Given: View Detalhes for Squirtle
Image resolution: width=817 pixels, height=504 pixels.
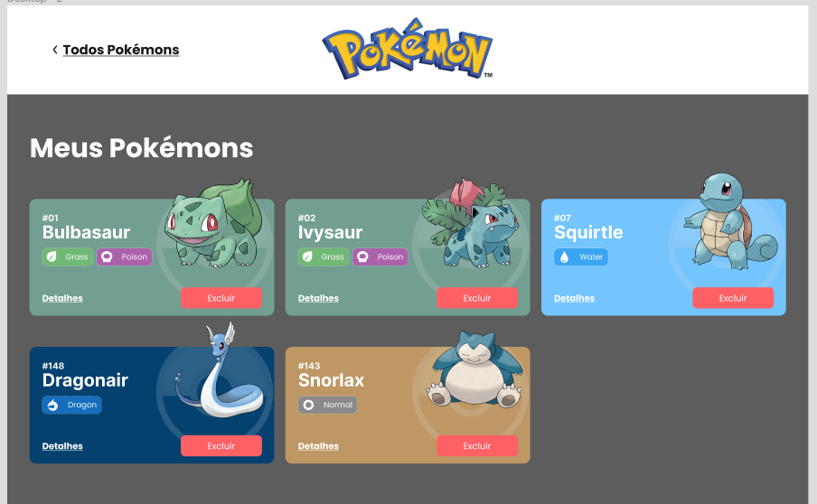Looking at the screenshot, I should tap(574, 298).
